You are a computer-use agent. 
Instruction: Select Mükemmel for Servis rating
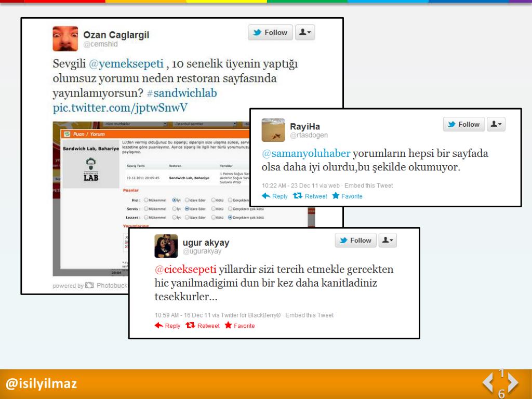coord(146,209)
